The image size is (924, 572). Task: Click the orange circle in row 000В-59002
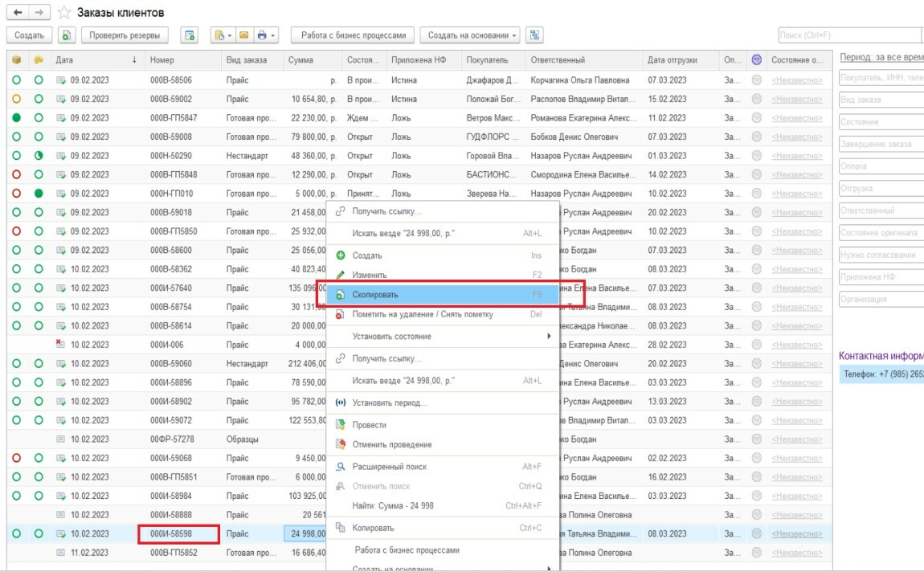(17, 99)
